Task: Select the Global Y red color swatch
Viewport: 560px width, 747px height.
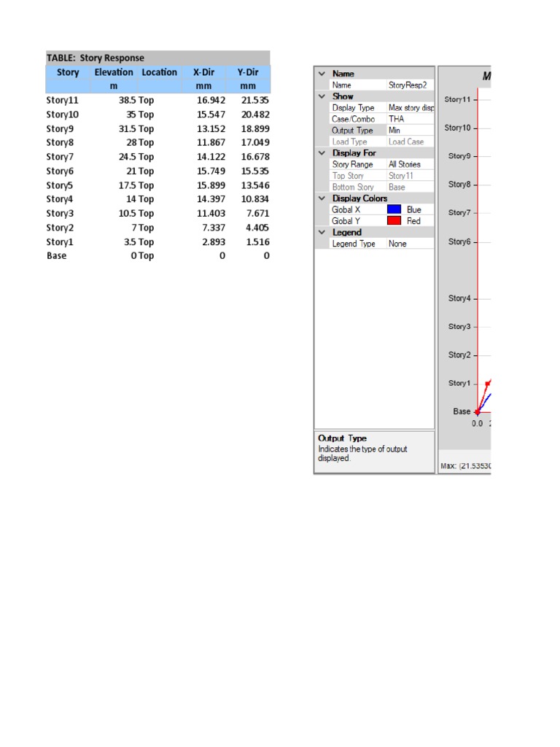Action: click(394, 221)
